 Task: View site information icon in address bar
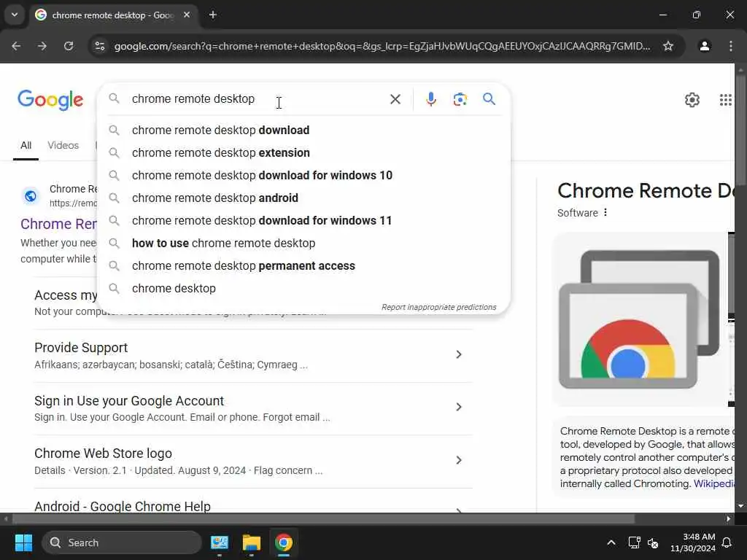point(100,46)
